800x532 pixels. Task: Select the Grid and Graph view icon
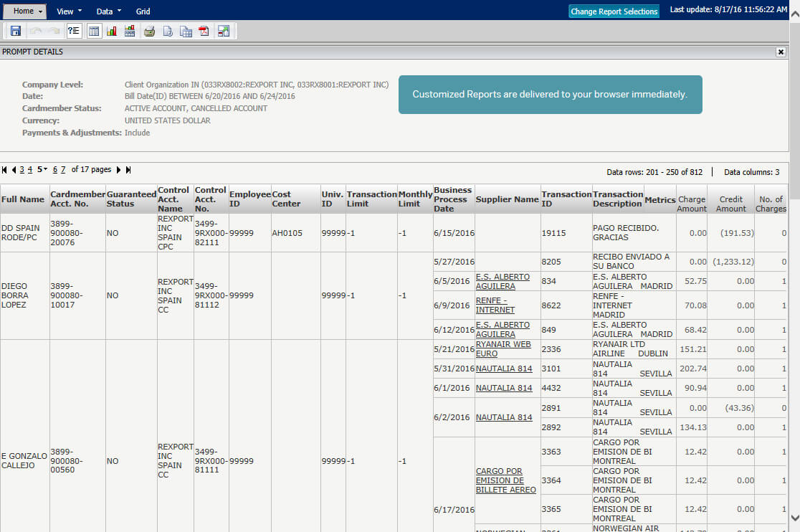point(130,30)
